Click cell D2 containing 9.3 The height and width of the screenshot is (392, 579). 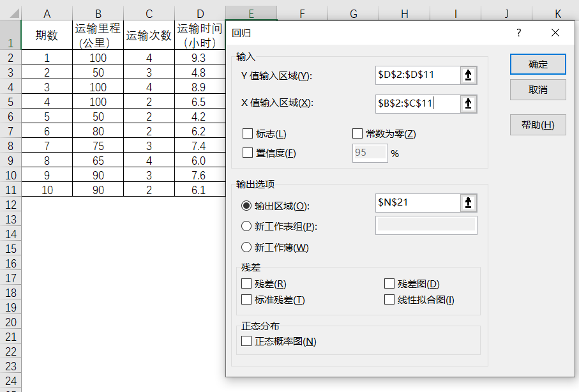pyautogui.click(x=199, y=57)
